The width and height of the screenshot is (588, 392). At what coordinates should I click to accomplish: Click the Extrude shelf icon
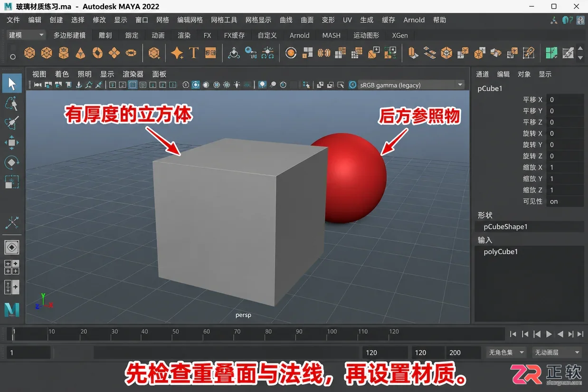pyautogui.click(x=413, y=53)
